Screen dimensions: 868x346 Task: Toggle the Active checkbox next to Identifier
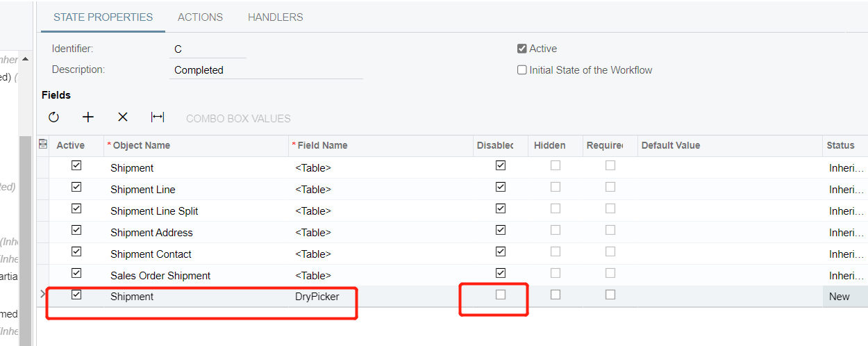point(522,49)
